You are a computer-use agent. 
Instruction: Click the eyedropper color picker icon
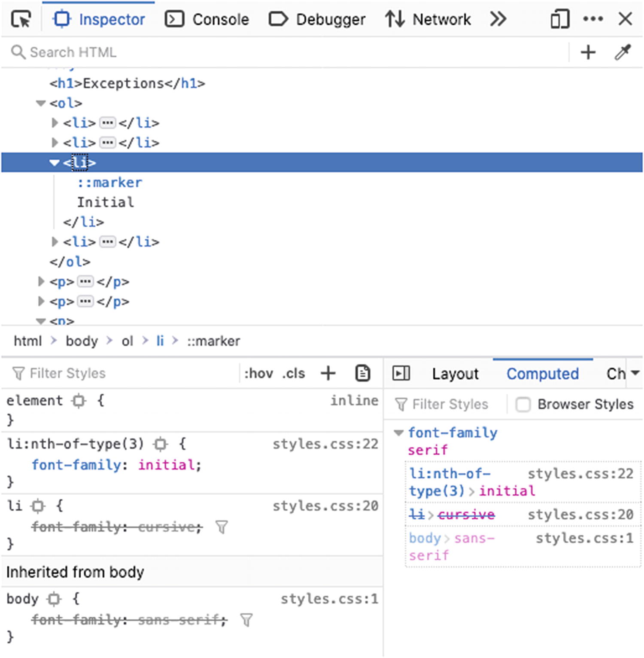(623, 52)
